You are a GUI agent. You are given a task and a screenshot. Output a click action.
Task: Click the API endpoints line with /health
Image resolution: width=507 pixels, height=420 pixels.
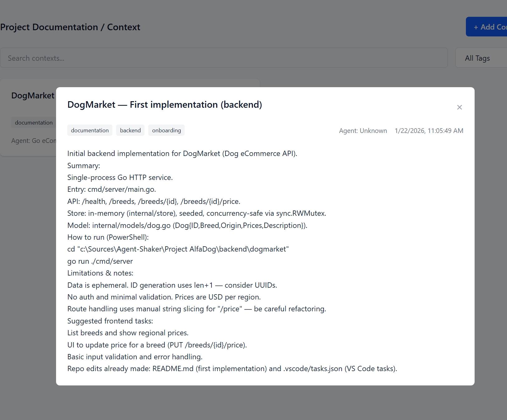pos(154,201)
